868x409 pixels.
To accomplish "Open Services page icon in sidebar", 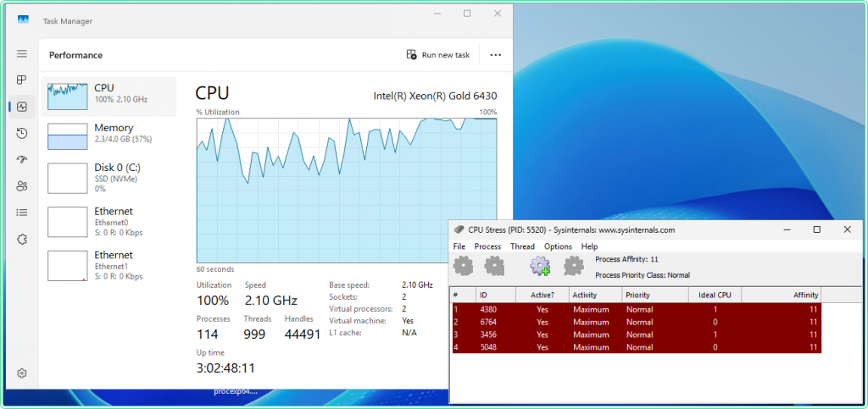I will tap(21, 240).
